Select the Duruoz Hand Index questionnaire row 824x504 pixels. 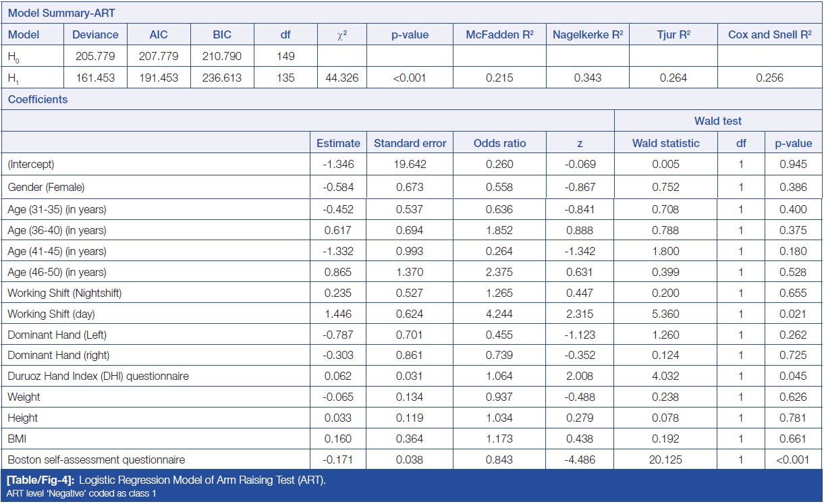coord(98,376)
